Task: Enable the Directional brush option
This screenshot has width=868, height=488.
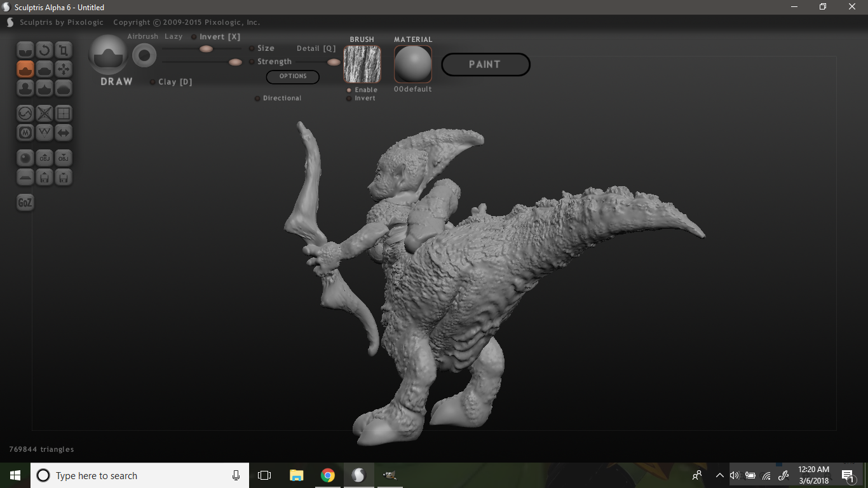Action: [x=257, y=98]
